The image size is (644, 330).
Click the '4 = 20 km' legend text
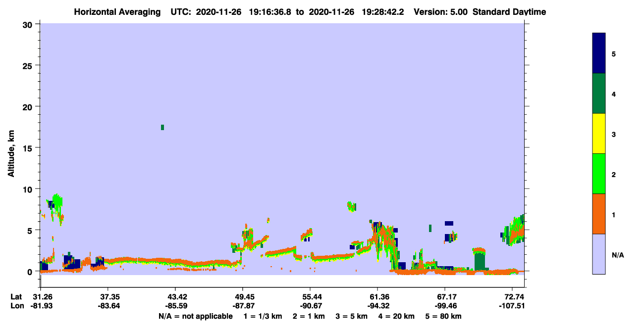tap(396, 316)
